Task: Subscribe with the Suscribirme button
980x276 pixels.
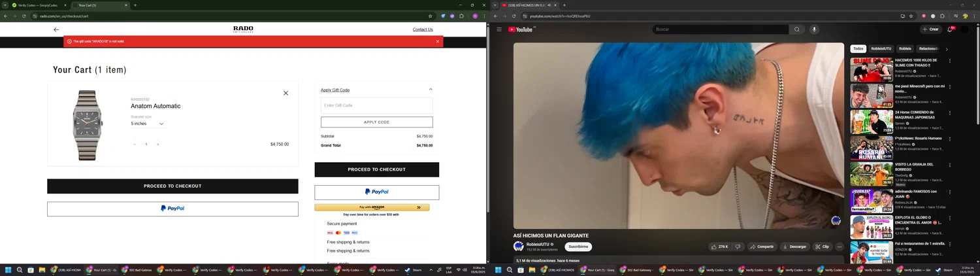Action: tap(578, 247)
